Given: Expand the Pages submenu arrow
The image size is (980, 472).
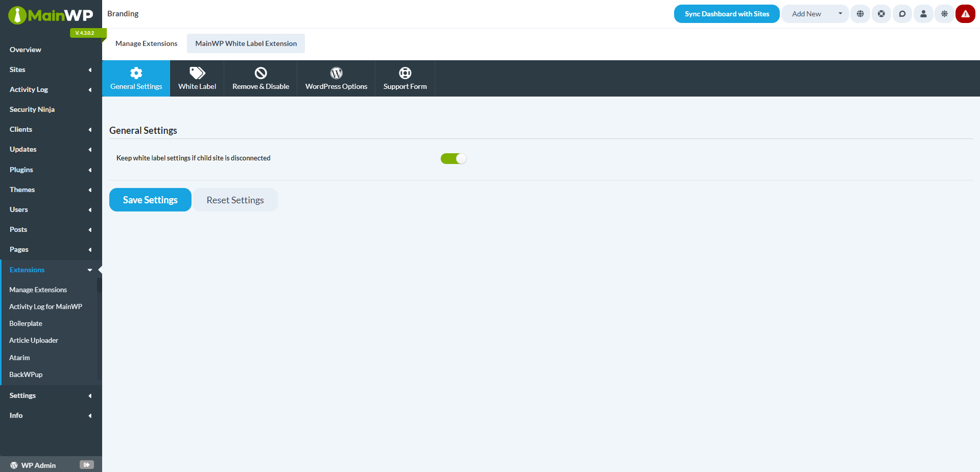Looking at the screenshot, I should (90, 250).
